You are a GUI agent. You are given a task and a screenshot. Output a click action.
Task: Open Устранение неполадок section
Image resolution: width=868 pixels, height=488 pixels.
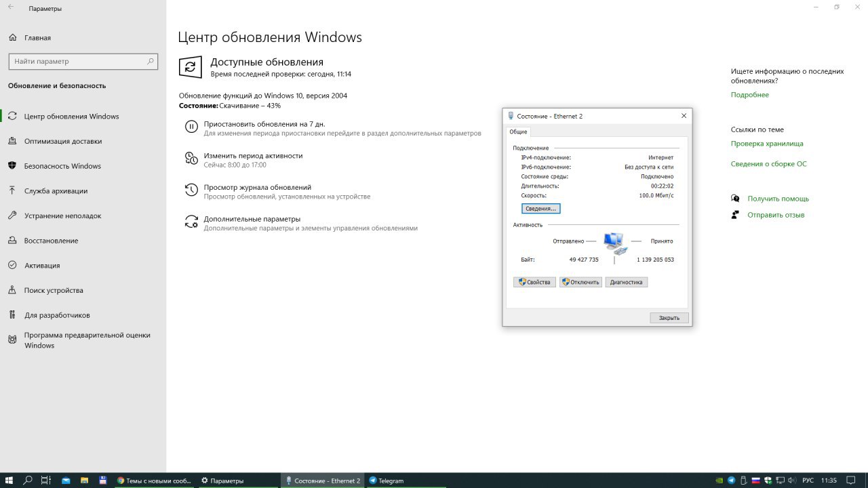tap(62, 216)
